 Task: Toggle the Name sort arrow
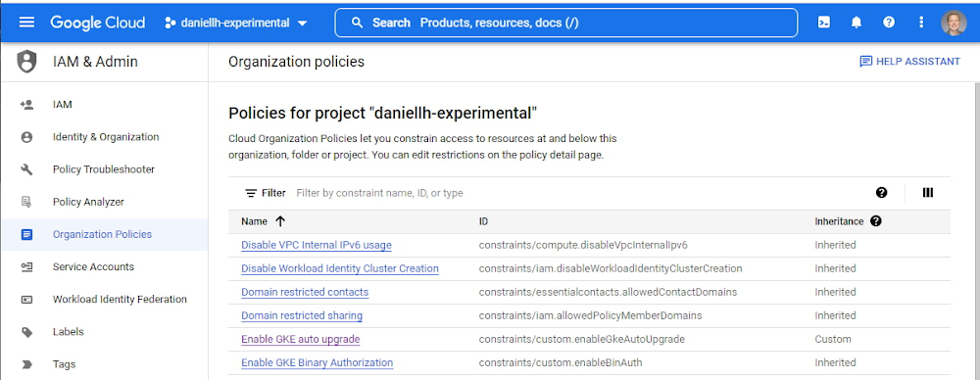click(x=280, y=221)
